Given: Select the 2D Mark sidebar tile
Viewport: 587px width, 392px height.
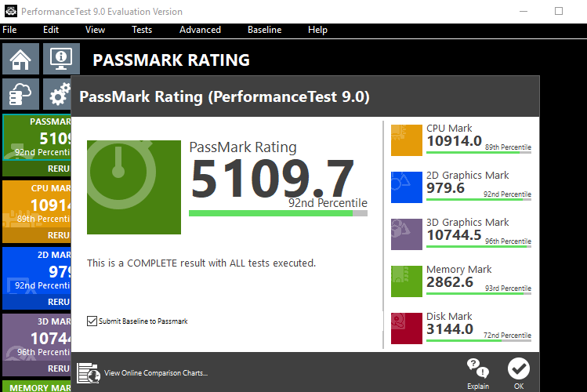Looking at the screenshot, I should pyautogui.click(x=37, y=271).
